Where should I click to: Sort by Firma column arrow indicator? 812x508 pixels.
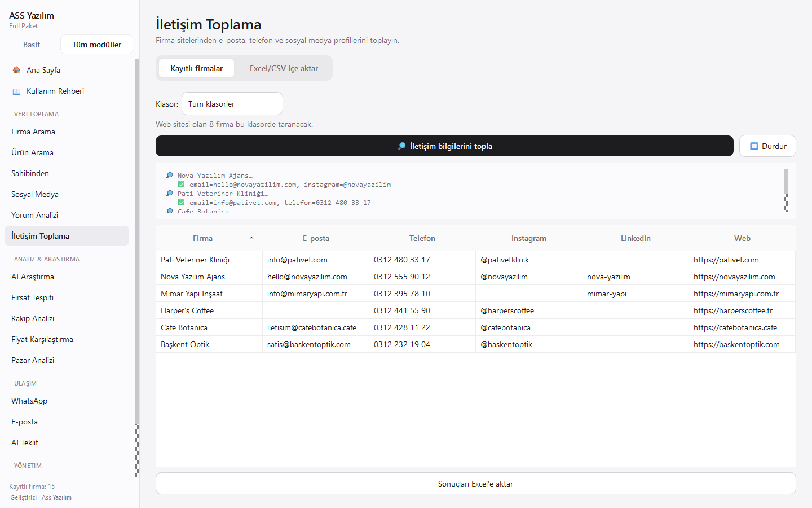251,238
